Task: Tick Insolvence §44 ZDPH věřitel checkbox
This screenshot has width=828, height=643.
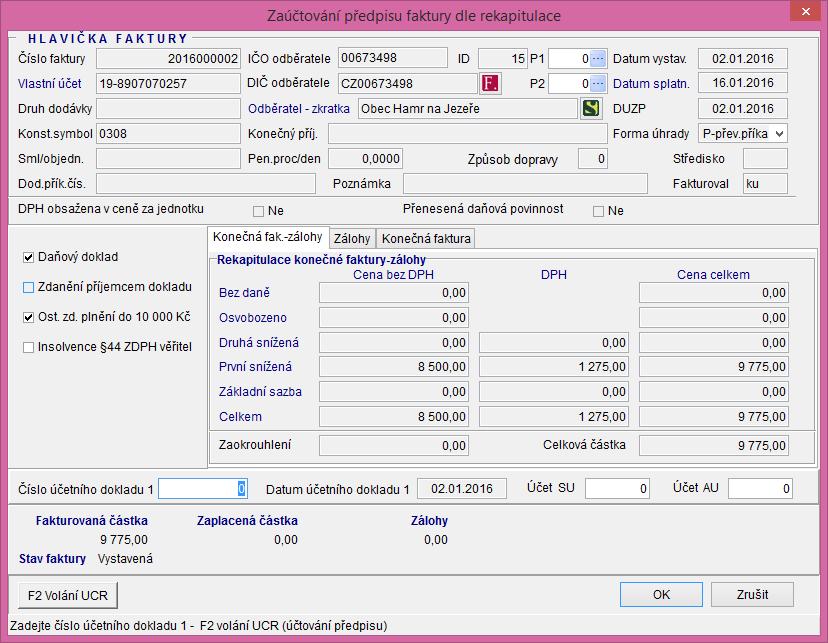Action: pyautogui.click(x=29, y=347)
